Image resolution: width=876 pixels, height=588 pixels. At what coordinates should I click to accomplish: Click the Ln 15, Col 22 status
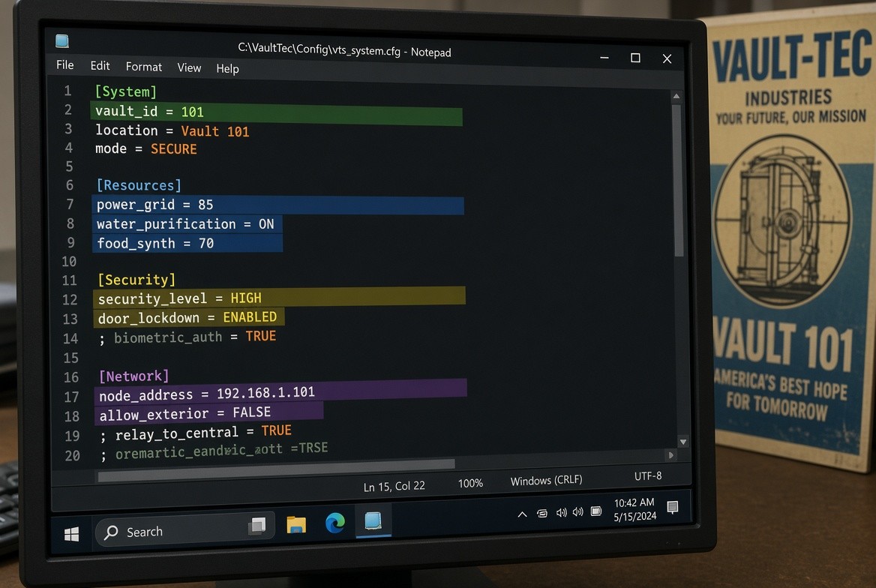394,486
